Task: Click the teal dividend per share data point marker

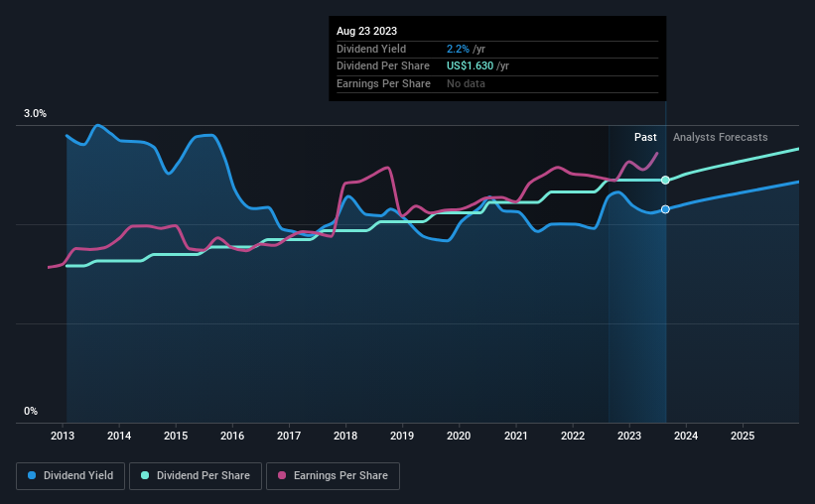Action: pyautogui.click(x=665, y=181)
